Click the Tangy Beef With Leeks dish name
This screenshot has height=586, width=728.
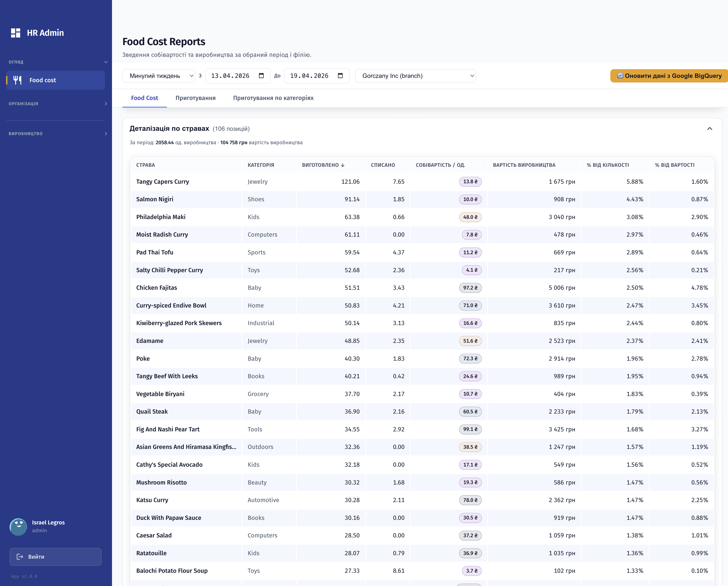pos(167,376)
